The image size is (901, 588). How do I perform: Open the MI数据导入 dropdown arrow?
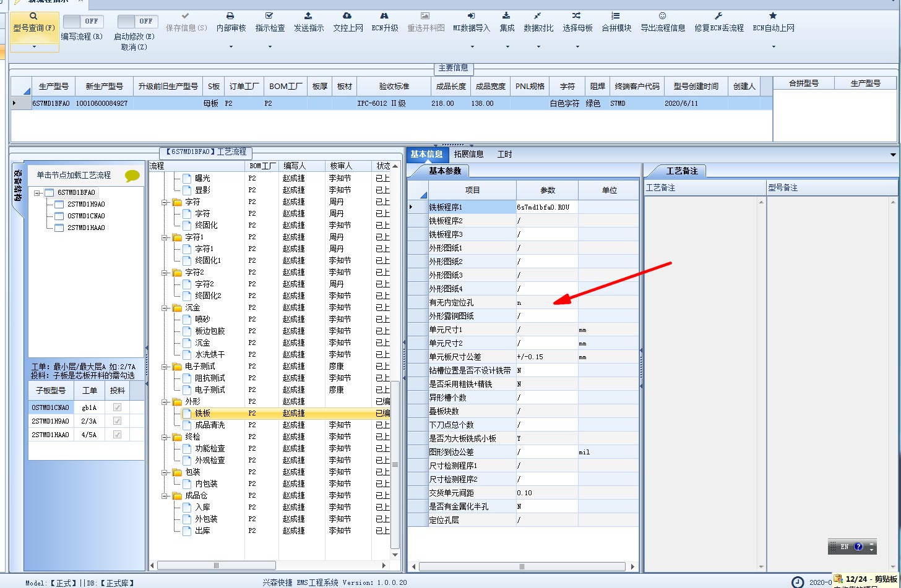coord(472,46)
